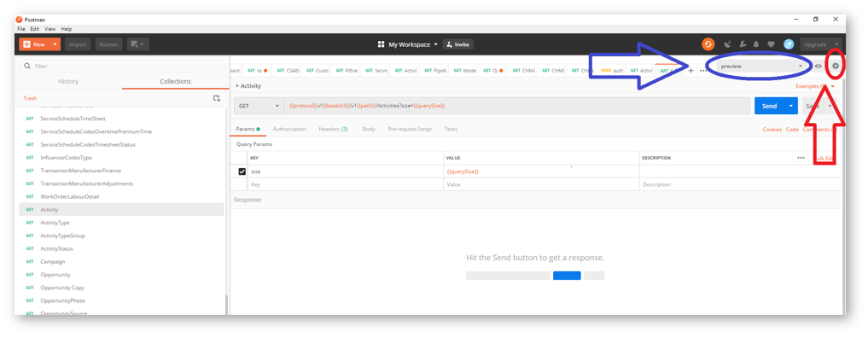
Task: Click the New button
Action: pyautogui.click(x=34, y=44)
